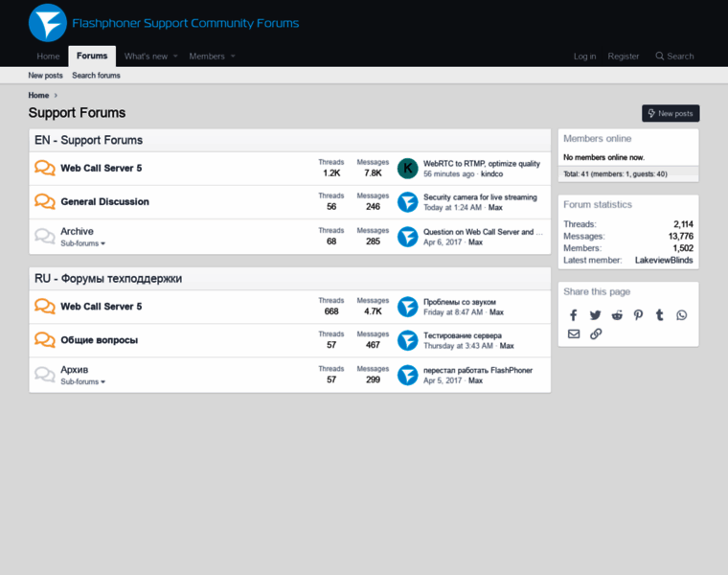Share page on Reddit
The width and height of the screenshot is (728, 575).
[617, 315]
